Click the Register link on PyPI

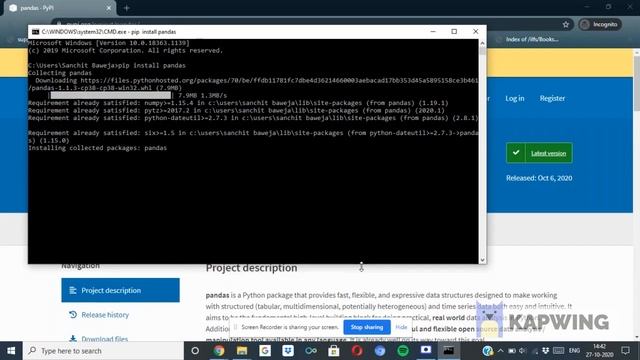[x=552, y=98]
